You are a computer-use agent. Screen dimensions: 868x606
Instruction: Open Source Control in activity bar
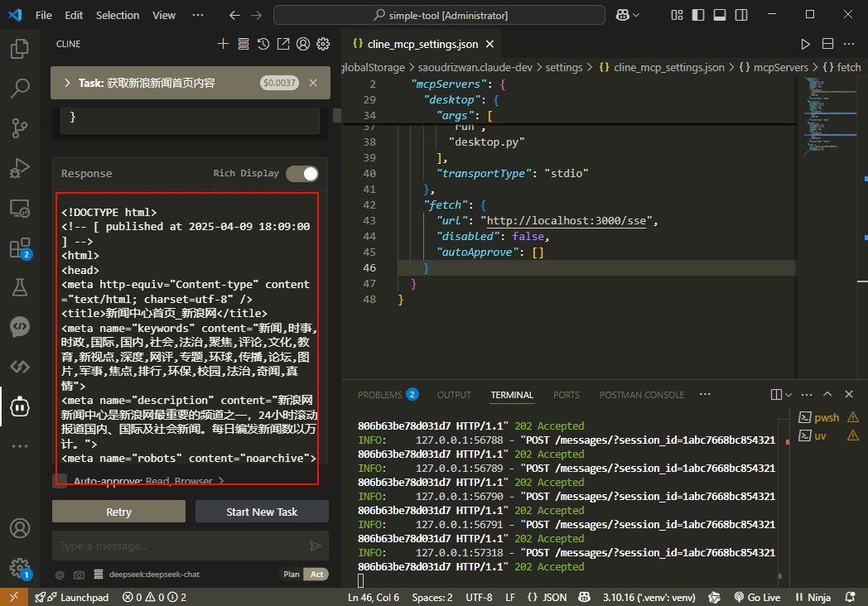[x=19, y=128]
